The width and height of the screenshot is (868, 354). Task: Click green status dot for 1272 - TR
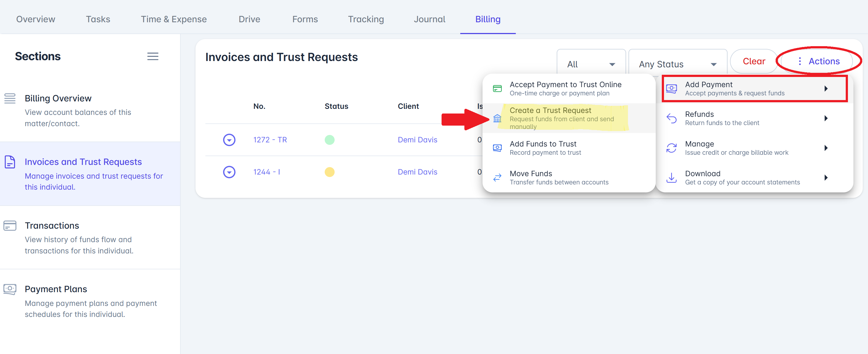coord(329,140)
